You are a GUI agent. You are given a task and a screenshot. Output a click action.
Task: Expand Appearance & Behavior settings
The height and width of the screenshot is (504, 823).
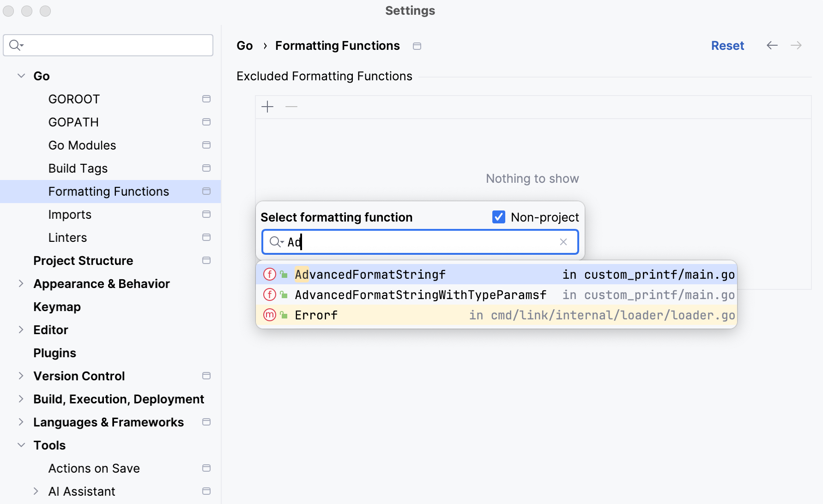pos(20,283)
